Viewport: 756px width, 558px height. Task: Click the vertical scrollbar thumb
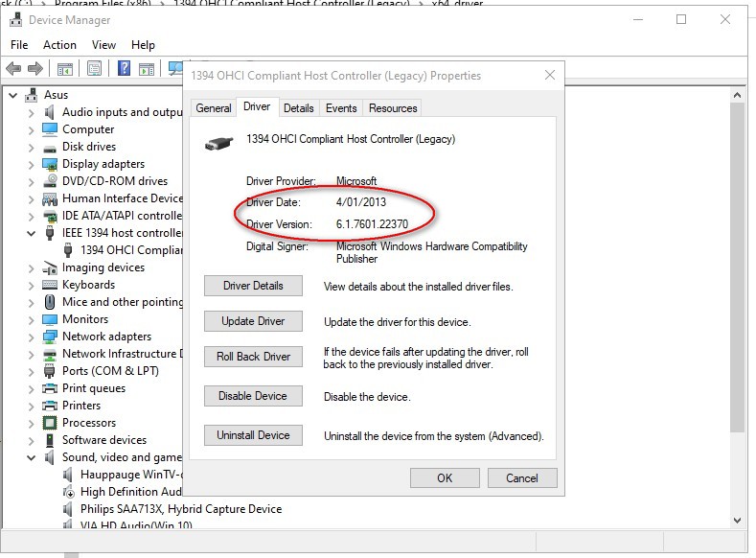click(737, 267)
